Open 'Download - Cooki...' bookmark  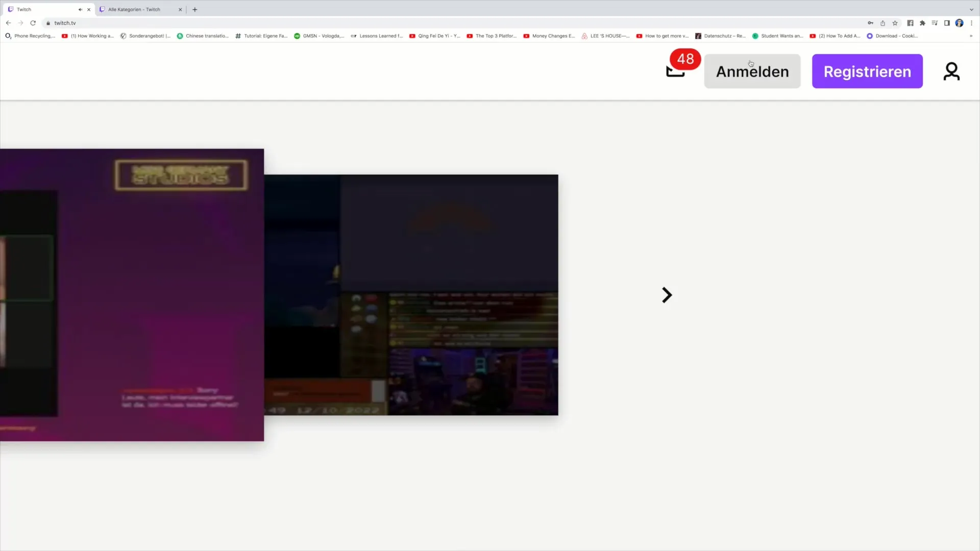(892, 36)
